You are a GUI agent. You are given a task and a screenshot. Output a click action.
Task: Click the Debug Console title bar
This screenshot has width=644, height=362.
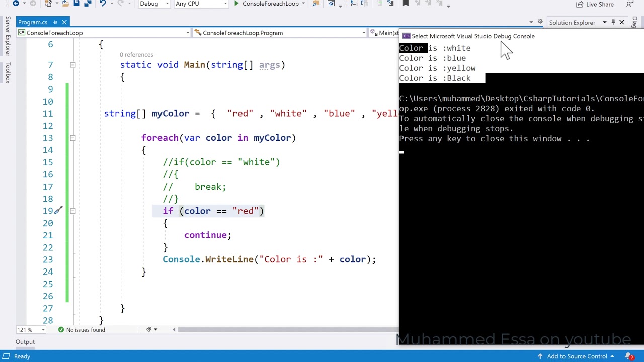(x=522, y=36)
